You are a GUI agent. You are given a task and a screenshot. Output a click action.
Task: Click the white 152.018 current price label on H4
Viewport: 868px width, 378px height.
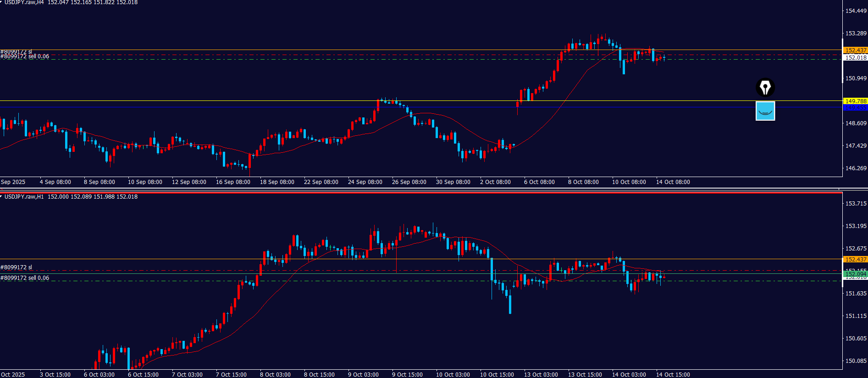coord(856,57)
